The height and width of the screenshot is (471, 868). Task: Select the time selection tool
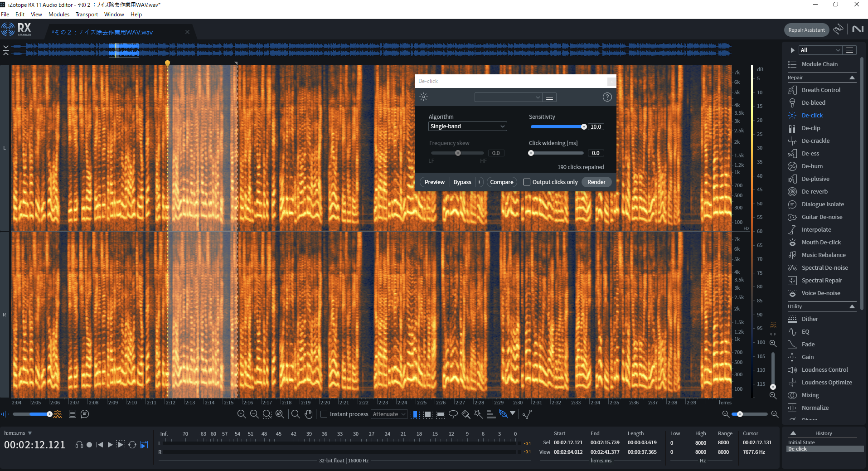coord(415,414)
